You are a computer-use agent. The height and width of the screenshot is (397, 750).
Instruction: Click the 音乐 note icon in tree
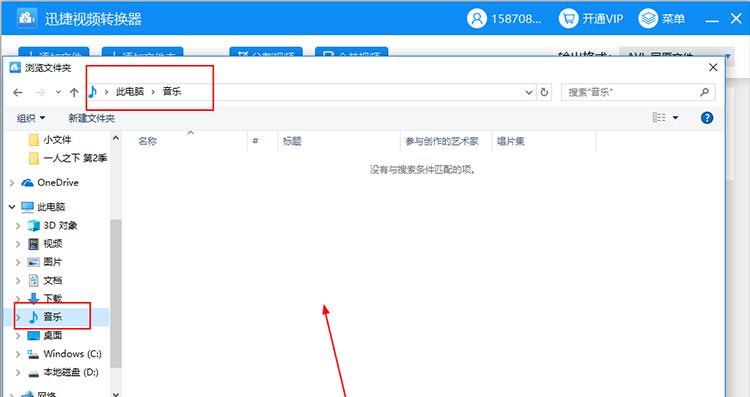pos(33,317)
